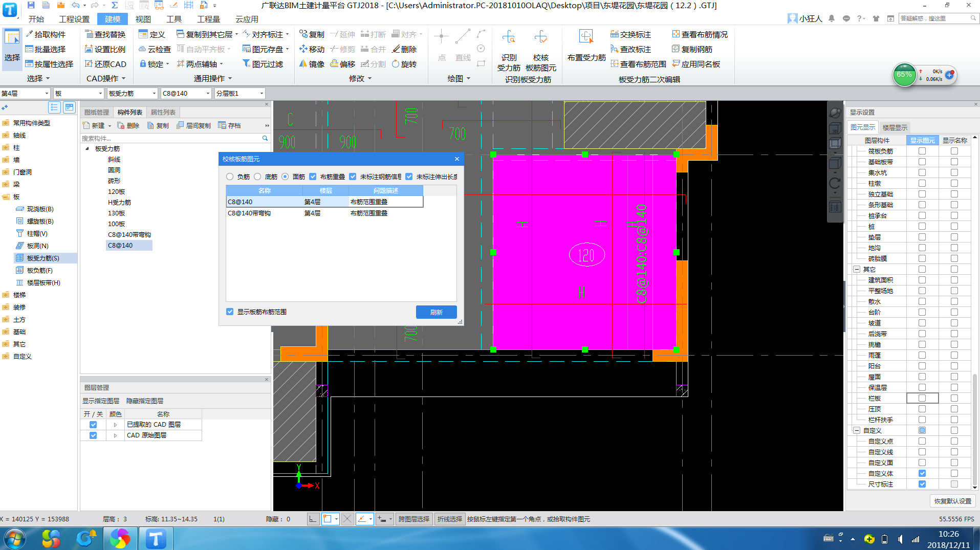This screenshot has width=980, height=550.
Task: Click 布置受力筋 placement tool
Action: pos(586,45)
